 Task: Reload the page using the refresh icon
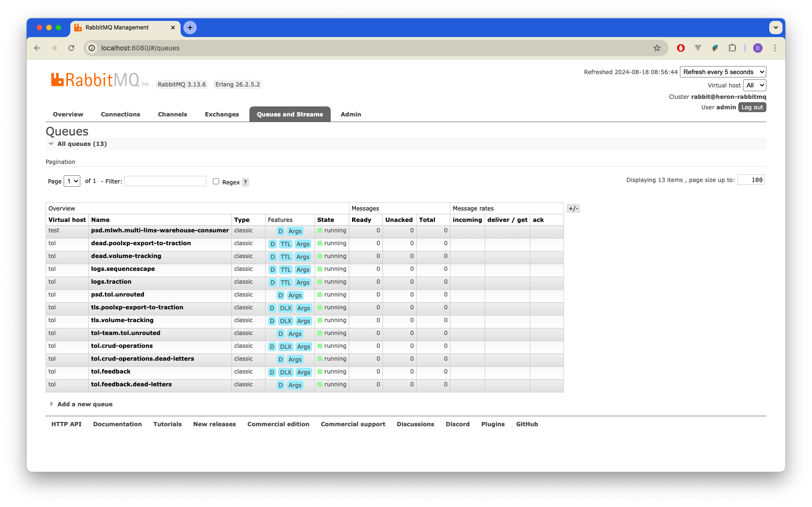(x=71, y=48)
